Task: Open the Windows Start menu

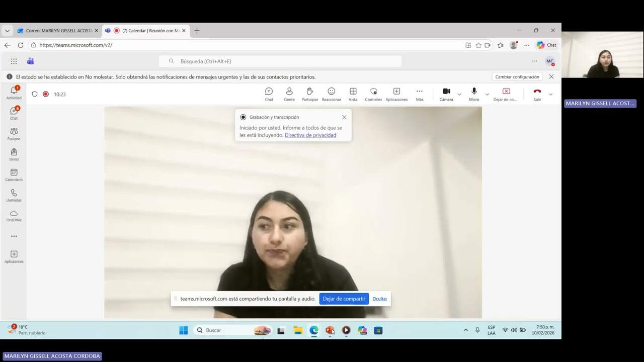Action: [184, 330]
